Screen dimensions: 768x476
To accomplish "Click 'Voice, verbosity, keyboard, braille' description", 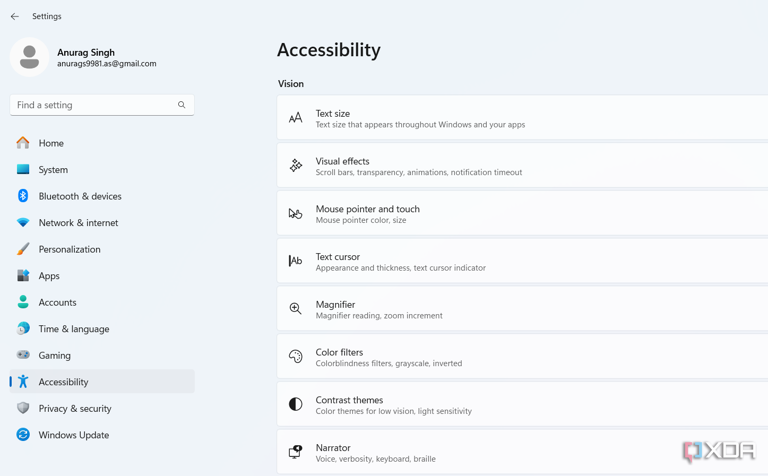I will pos(376,459).
